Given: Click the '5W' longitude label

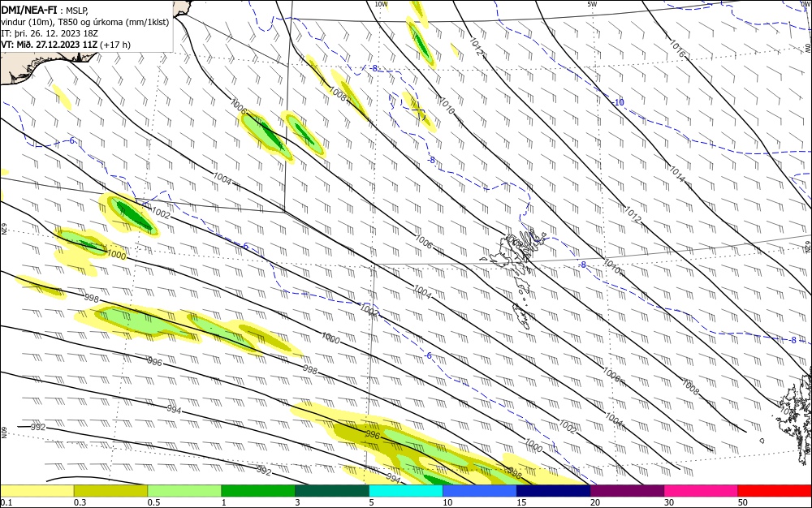Looking at the screenshot, I should point(592,4).
